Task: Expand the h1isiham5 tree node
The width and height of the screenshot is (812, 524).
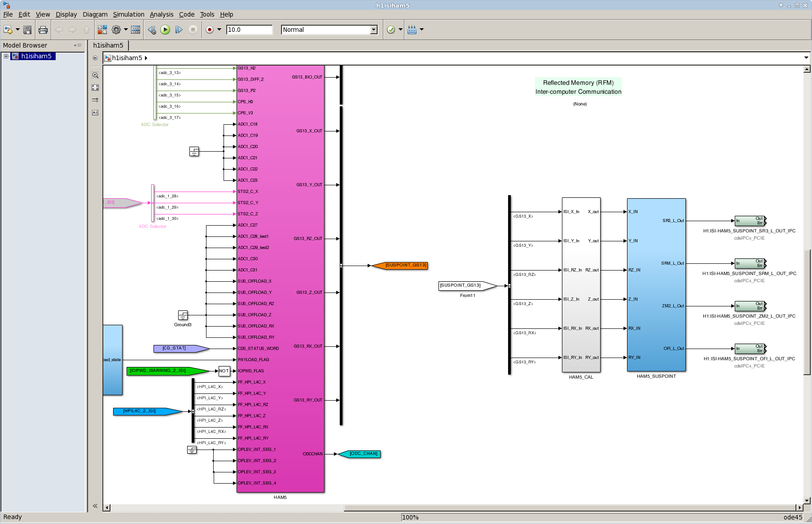Action: tap(6, 56)
